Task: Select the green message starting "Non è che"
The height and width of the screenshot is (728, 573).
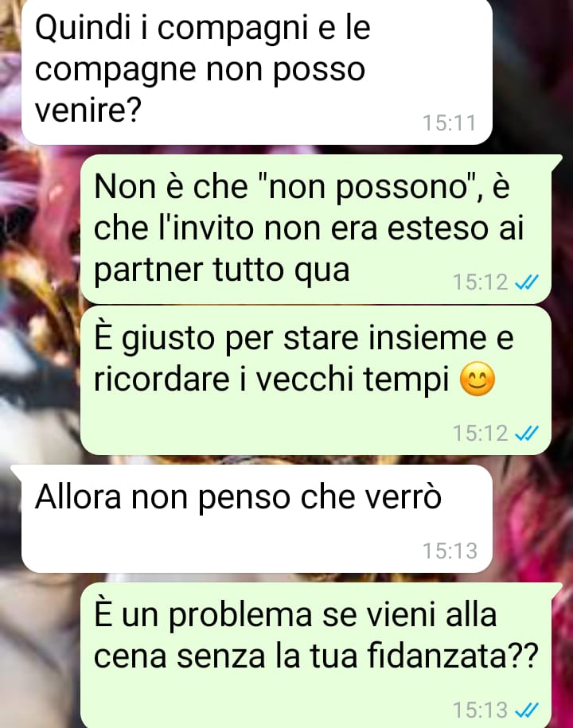Action: pyautogui.click(x=316, y=229)
